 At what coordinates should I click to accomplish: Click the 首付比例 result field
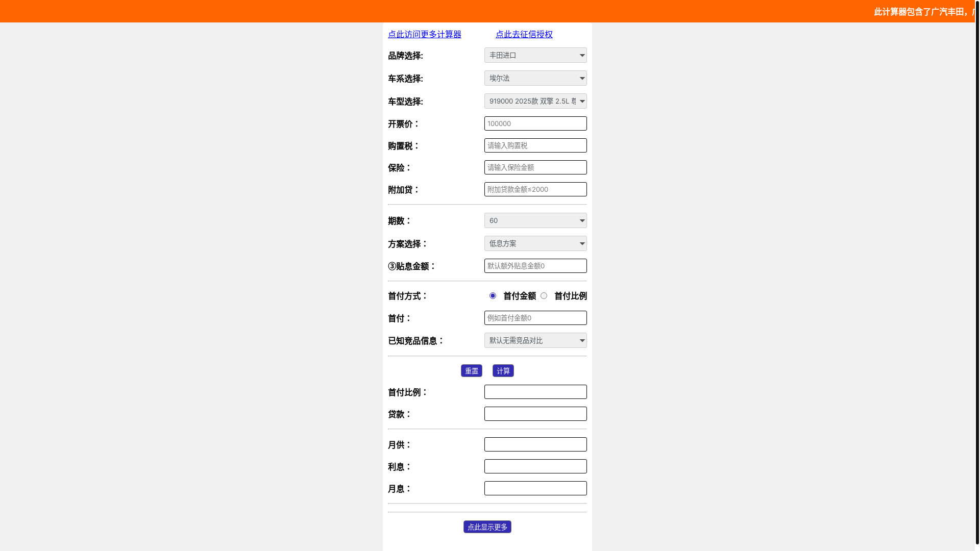(535, 392)
